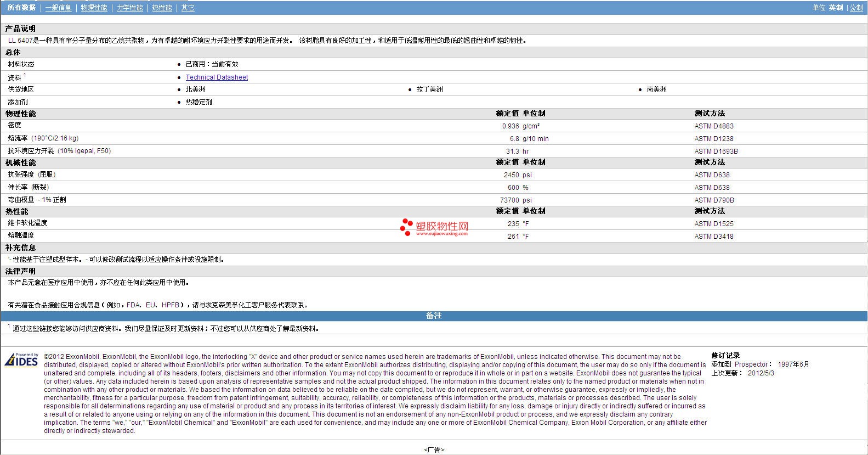Click the 材料状态 row label
Image resolution: width=868 pixels, height=455 pixels.
tap(21, 64)
